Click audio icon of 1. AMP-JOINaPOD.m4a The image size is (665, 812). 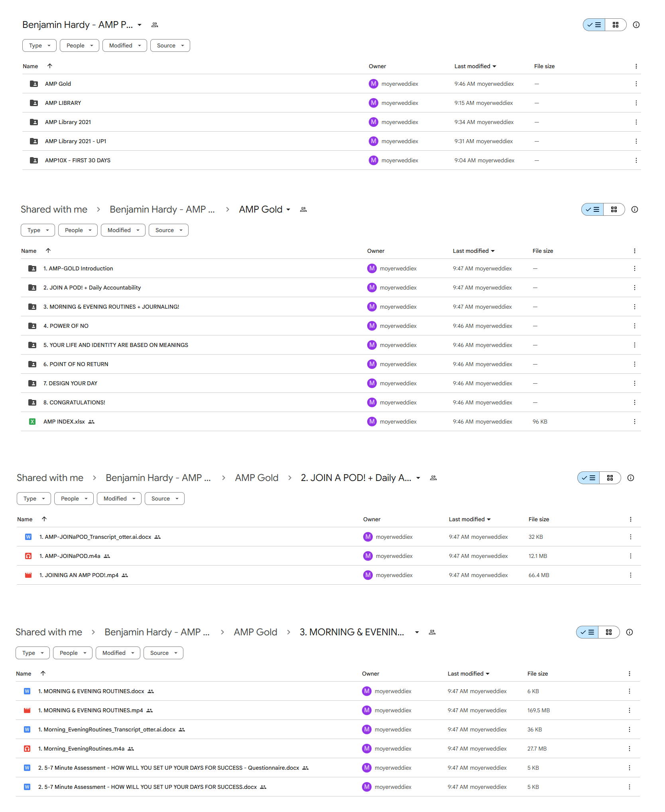28,556
